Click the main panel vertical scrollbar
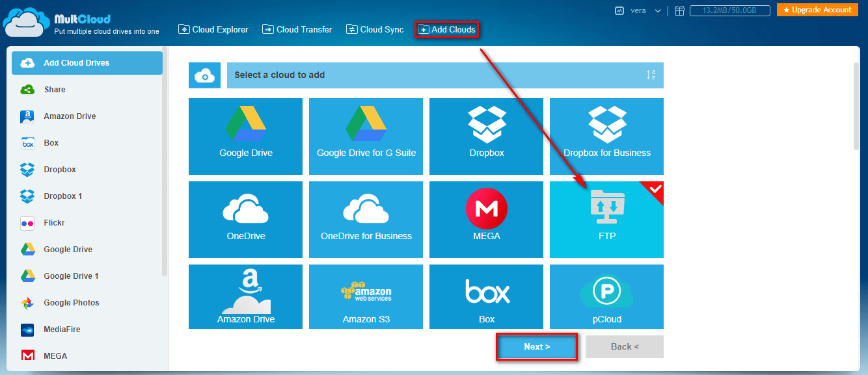868x375 pixels. tap(856, 107)
